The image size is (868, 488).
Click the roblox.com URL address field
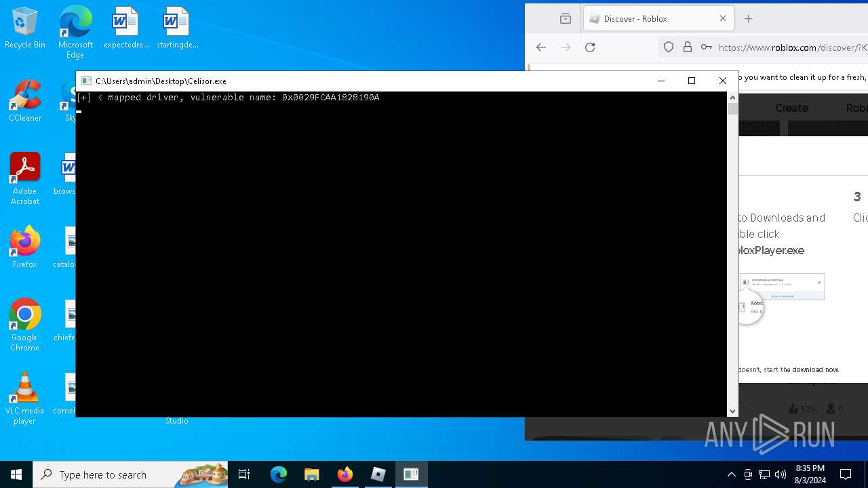pyautogui.click(x=793, y=47)
